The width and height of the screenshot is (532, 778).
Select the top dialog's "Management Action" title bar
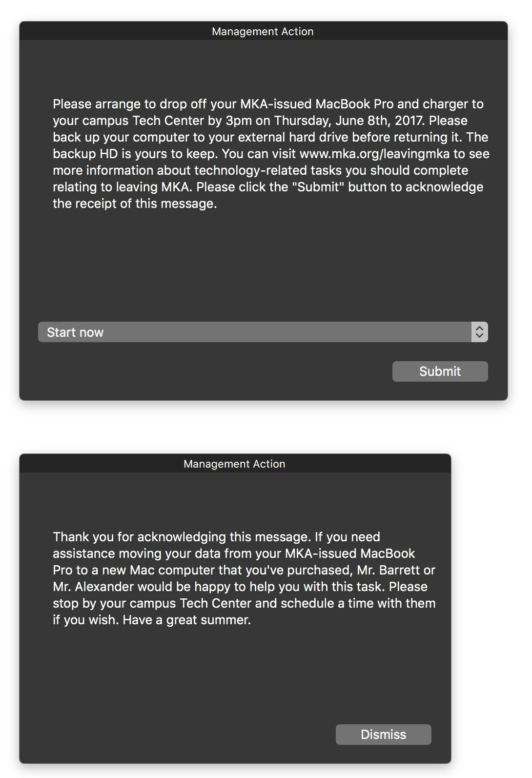[x=263, y=31]
